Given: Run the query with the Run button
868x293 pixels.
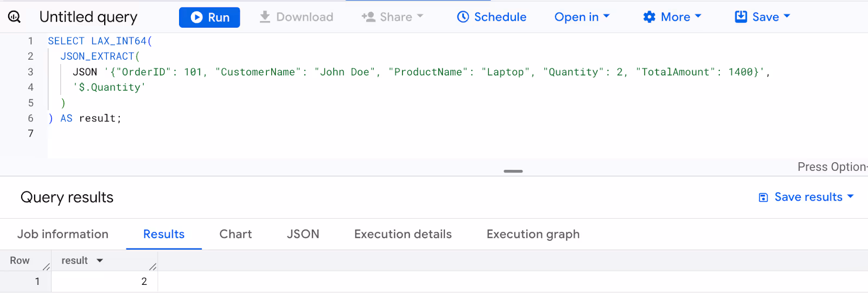Looking at the screenshot, I should (x=209, y=17).
